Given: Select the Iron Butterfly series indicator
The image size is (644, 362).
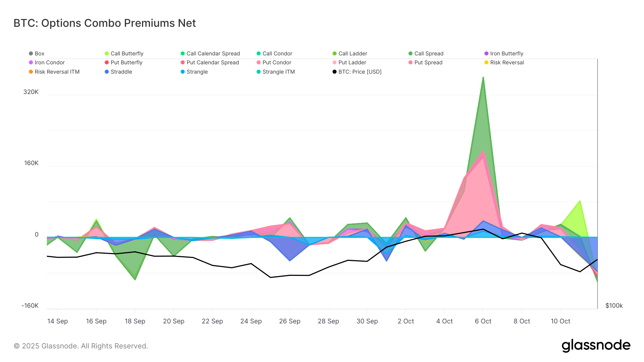Looking at the screenshot, I should pyautogui.click(x=486, y=53).
